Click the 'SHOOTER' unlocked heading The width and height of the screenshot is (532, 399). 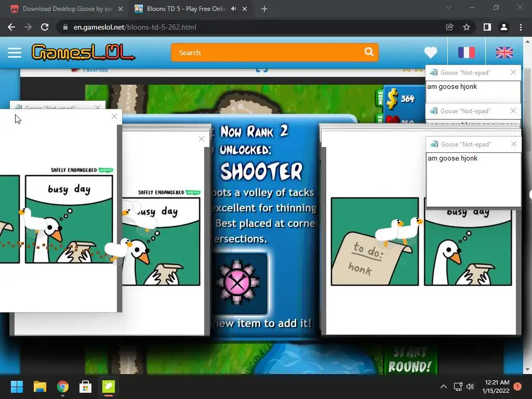click(261, 171)
